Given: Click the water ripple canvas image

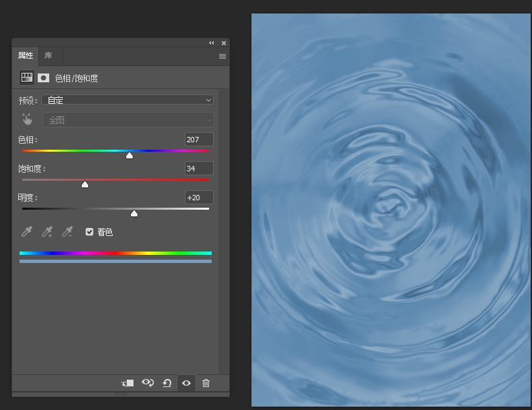Looking at the screenshot, I should click(390, 210).
